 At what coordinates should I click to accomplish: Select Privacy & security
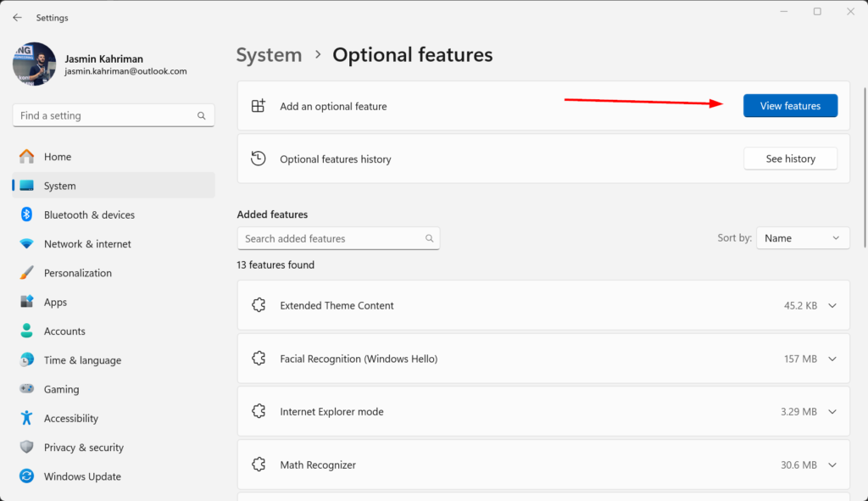pos(85,447)
